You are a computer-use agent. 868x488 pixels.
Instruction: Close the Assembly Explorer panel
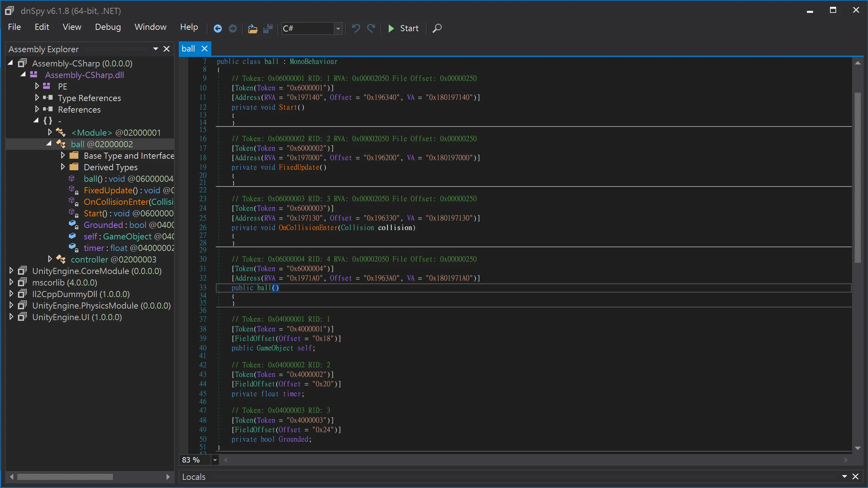167,49
